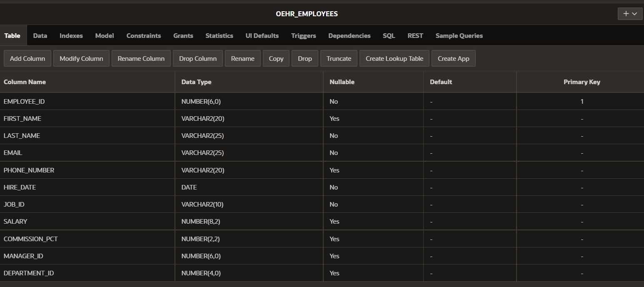
Task: Open the Indexes tab
Action: [x=71, y=35]
